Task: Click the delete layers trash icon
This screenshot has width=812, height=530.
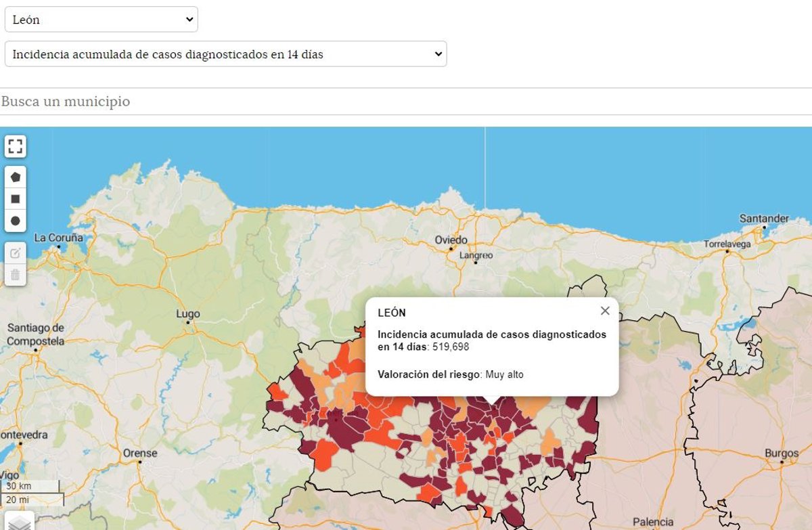Action: pyautogui.click(x=16, y=275)
